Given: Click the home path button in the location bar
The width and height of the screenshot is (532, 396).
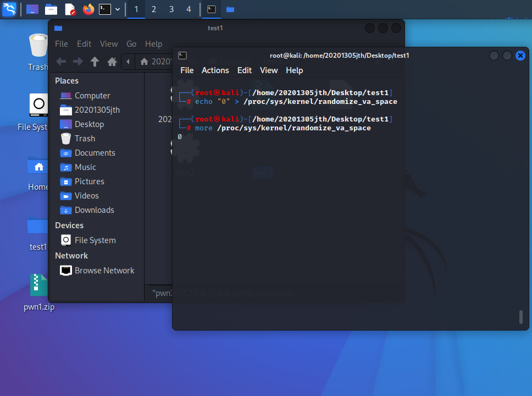Looking at the screenshot, I should tap(154, 62).
